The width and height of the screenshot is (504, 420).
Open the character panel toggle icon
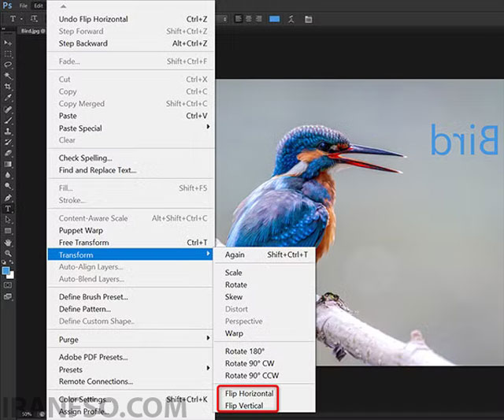(308, 19)
